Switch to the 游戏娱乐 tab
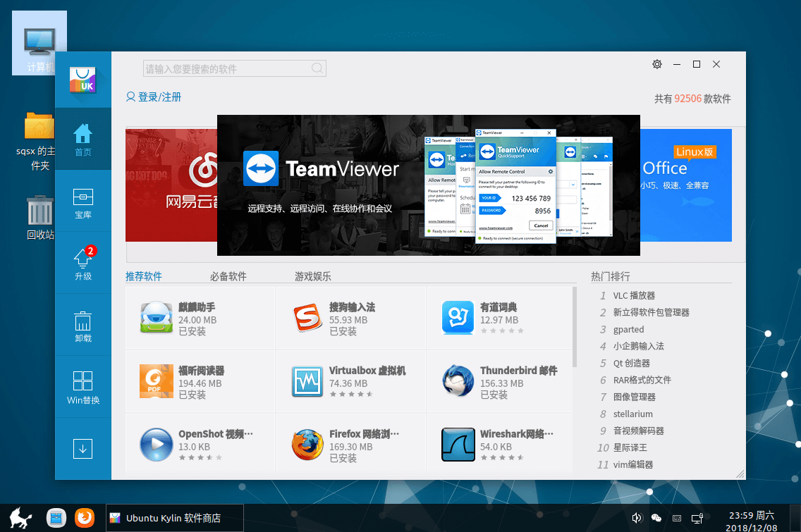Image resolution: width=801 pixels, height=532 pixels. 312,276
